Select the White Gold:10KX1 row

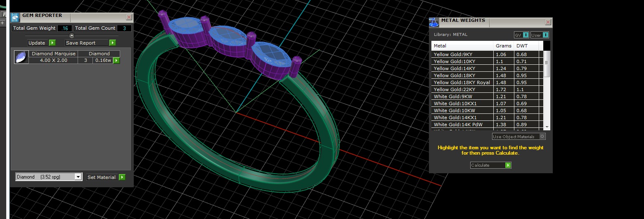pyautogui.click(x=488, y=104)
